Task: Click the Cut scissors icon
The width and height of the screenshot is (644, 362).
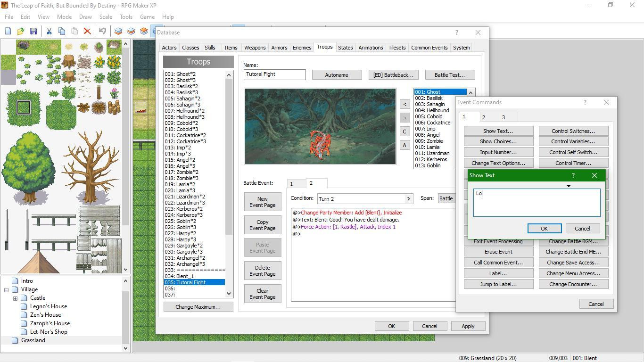Action: (x=49, y=31)
